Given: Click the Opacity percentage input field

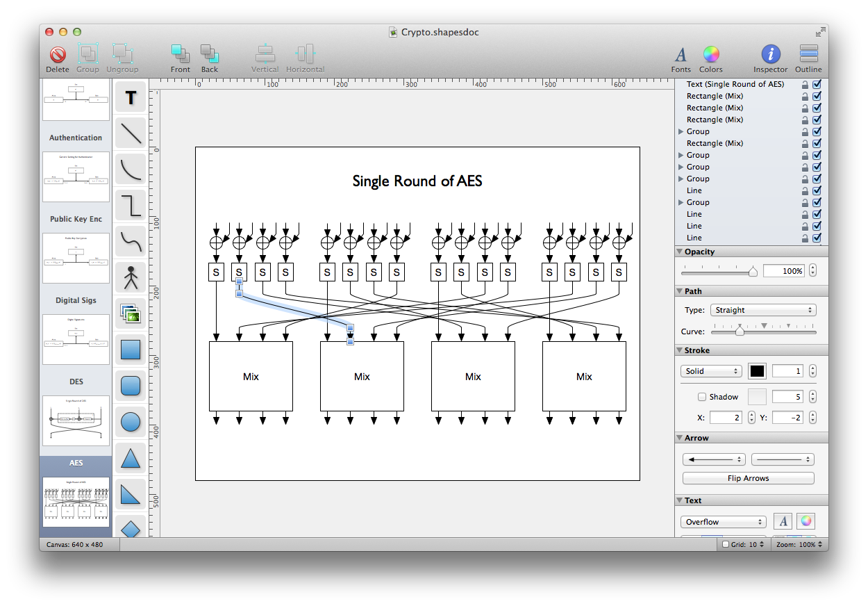Looking at the screenshot, I should coord(785,270).
